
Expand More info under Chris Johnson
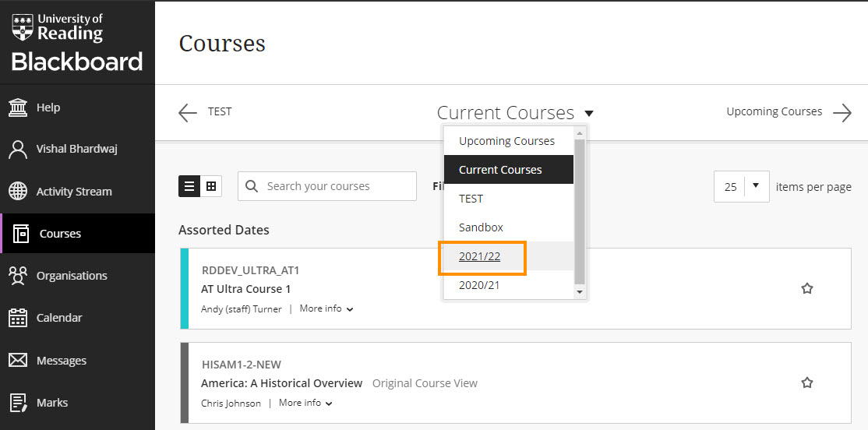305,403
